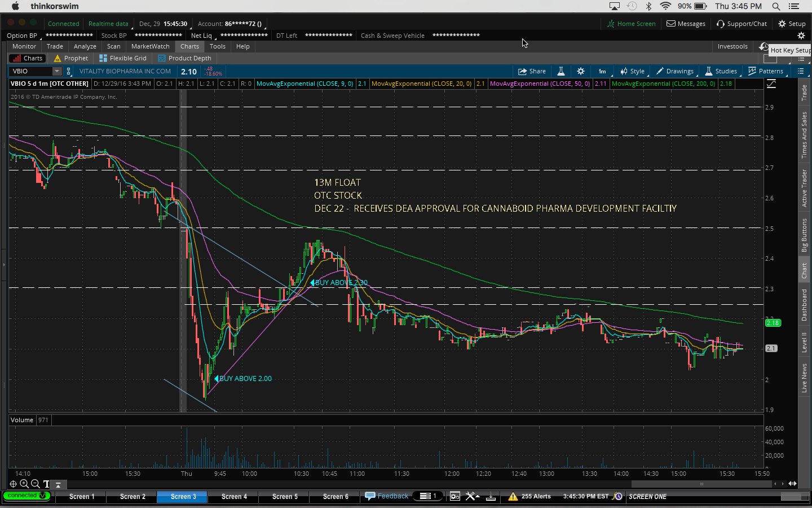The image size is (812, 508).
Task: Open the Scan tab
Action: 114,46
